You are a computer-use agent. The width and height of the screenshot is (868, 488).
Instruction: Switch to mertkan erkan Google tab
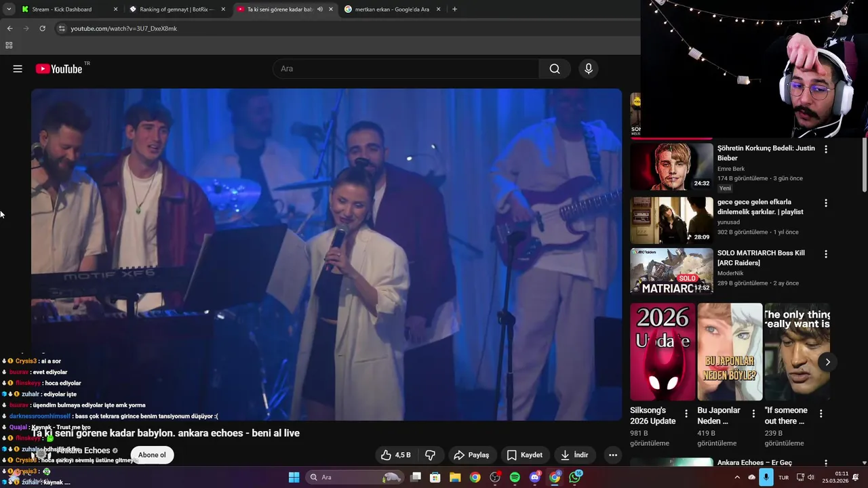pyautogui.click(x=393, y=9)
